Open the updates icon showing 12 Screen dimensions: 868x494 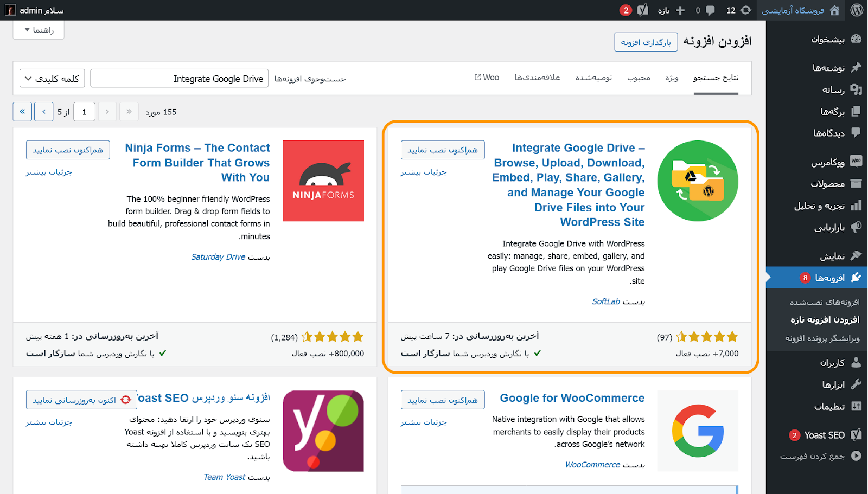tap(746, 10)
